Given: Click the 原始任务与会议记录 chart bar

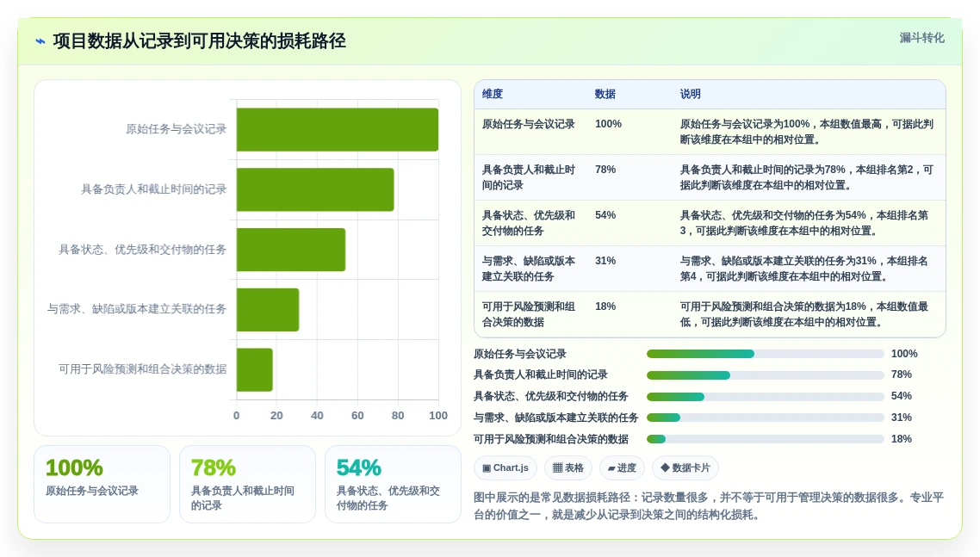Looking at the screenshot, I should click(338, 129).
